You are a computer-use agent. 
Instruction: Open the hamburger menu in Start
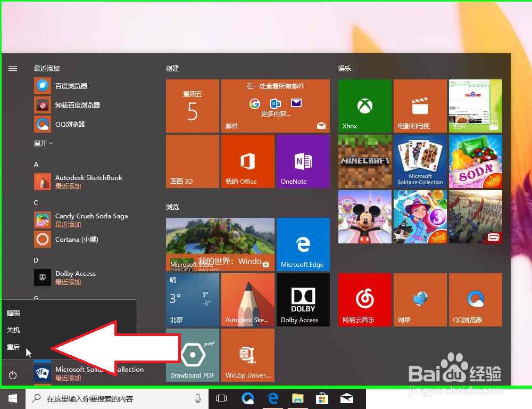point(13,68)
